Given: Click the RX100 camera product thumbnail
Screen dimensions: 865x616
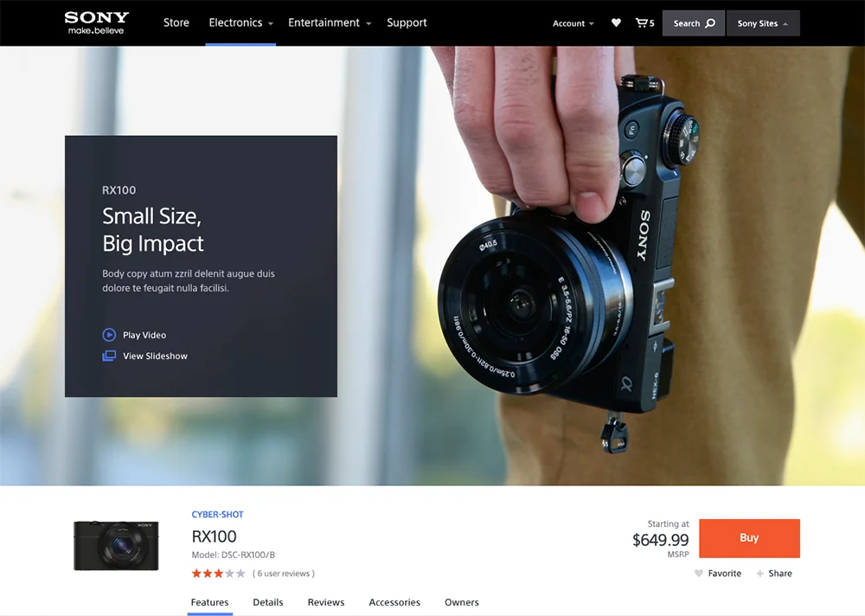Looking at the screenshot, I should click(116, 545).
